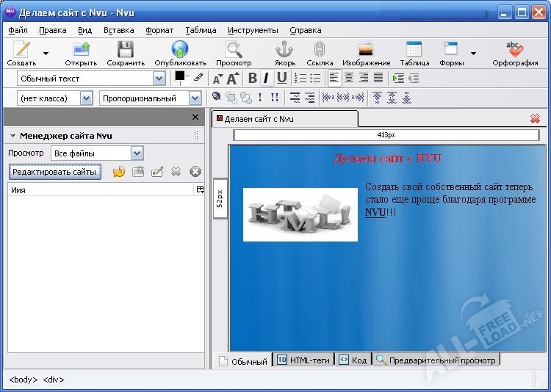Click the Опубликовать (Publish) globe icon
Viewport: 551px width, 392px height.
point(180,50)
